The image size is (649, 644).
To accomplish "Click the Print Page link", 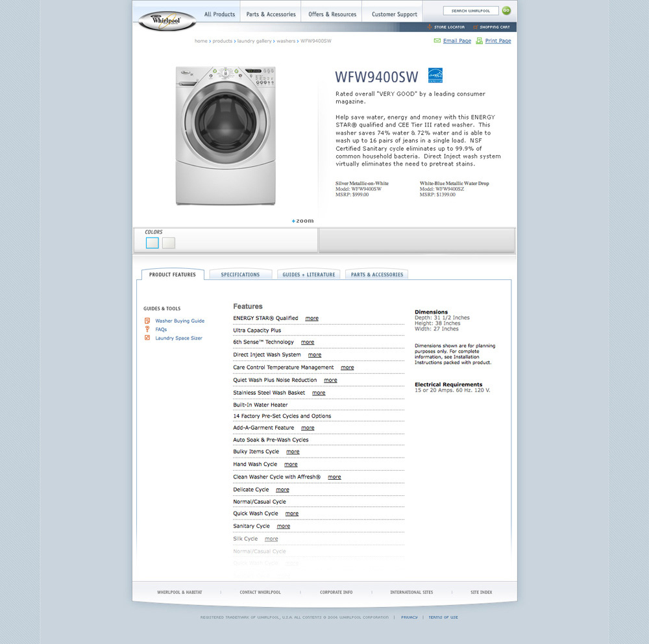I will tap(498, 41).
